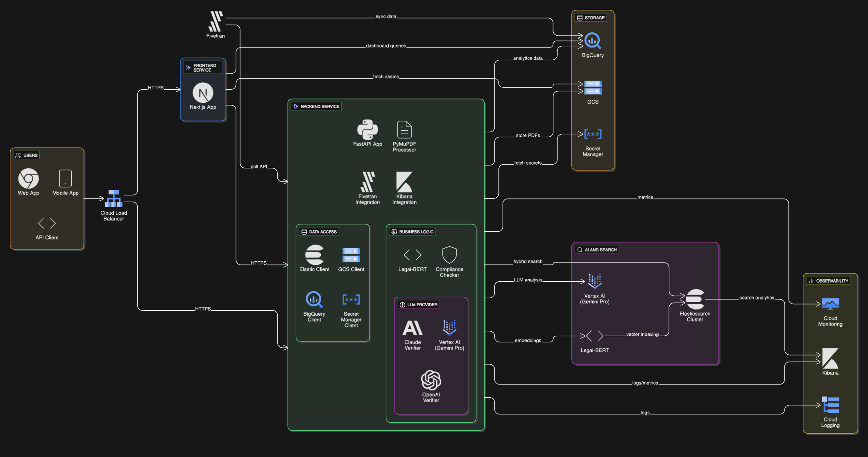868x457 pixels.
Task: Select the PyMuPDF Processor document icon
Action: point(404,130)
